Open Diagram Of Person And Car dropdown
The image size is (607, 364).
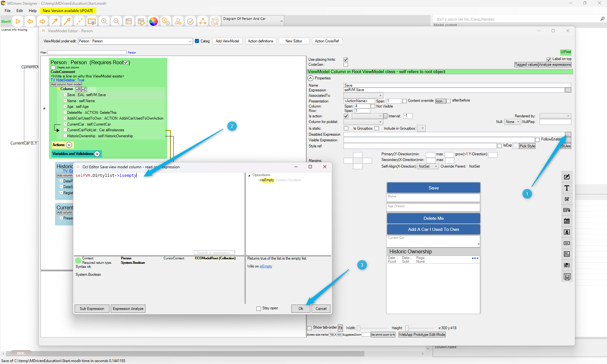click(x=281, y=21)
